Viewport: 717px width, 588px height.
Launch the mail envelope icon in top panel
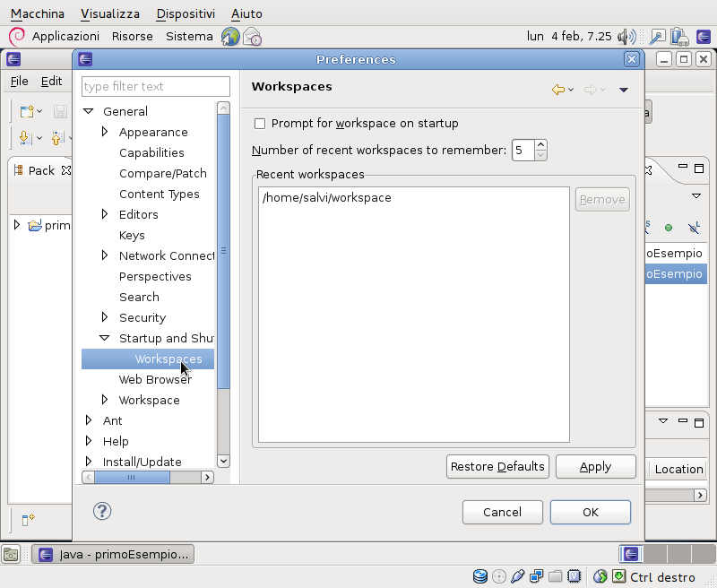pos(252,37)
